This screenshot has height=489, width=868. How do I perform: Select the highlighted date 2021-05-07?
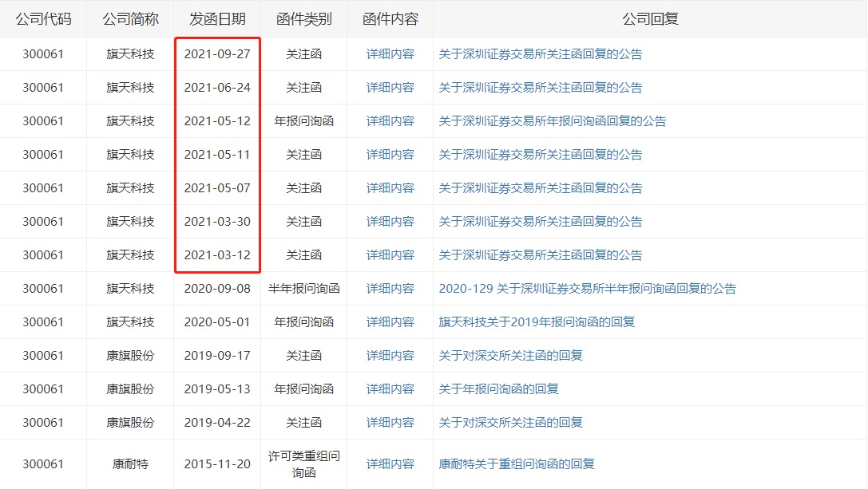[x=216, y=188]
